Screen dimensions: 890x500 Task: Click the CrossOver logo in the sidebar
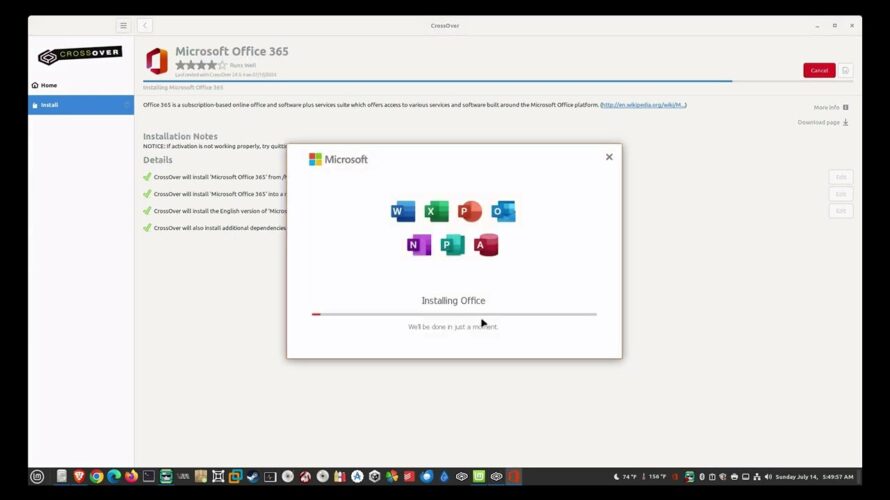click(x=80, y=55)
